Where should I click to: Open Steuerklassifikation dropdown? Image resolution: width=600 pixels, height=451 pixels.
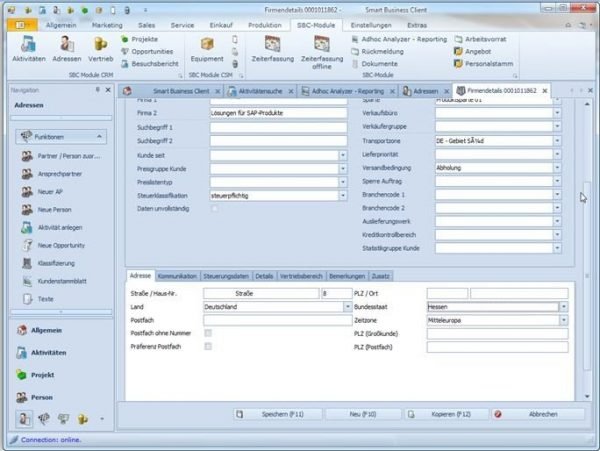click(x=343, y=195)
